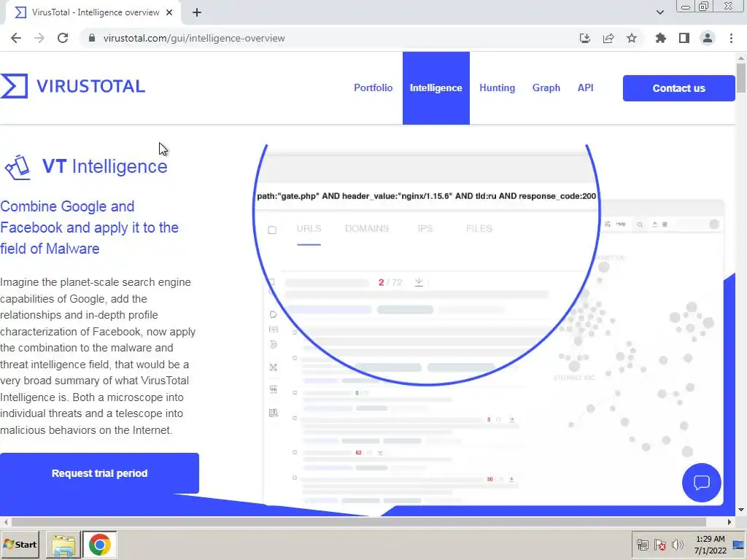
Task: Click the browser forward arrow
Action: (x=39, y=38)
